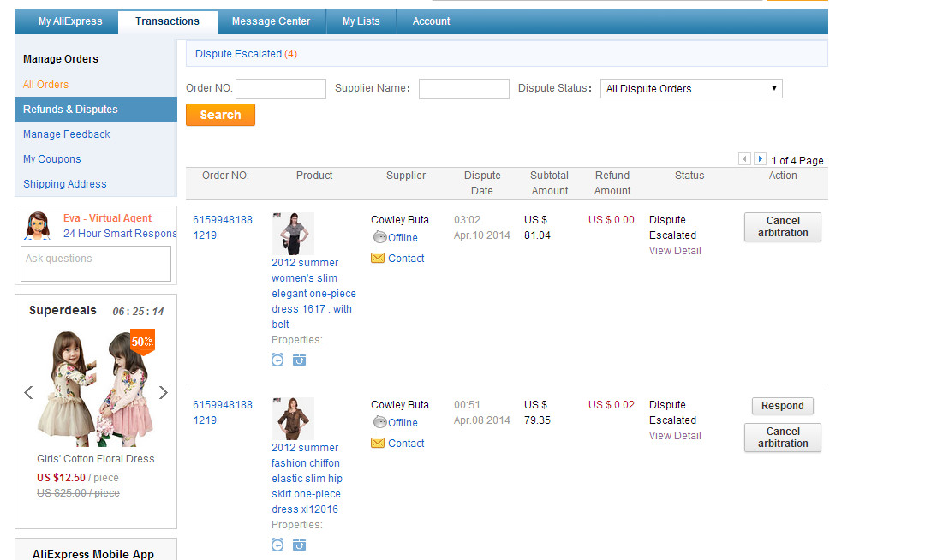Click the 1 of 4 Page text
The width and height of the screenshot is (925, 560).
pyautogui.click(x=797, y=160)
